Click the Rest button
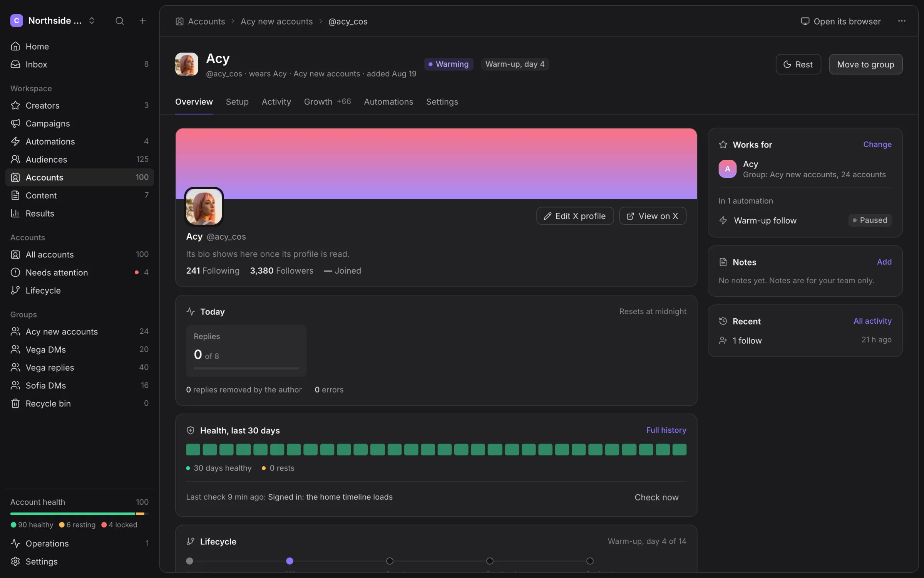This screenshot has width=924, height=578. (x=798, y=64)
